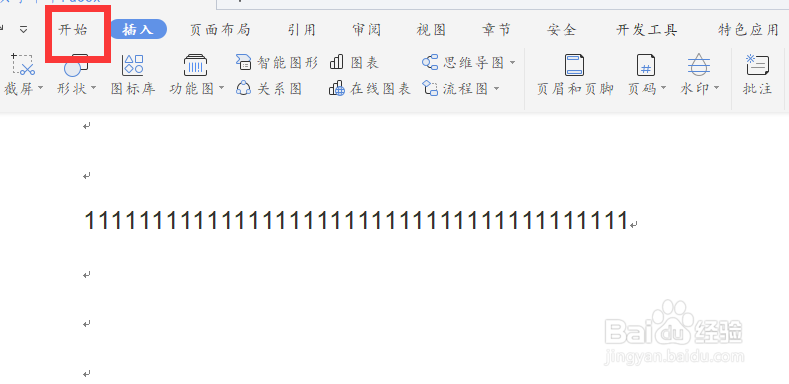Image resolution: width=789 pixels, height=384 pixels.
Task: Expand the 功能图 dropdown arrow
Action: pos(221,89)
